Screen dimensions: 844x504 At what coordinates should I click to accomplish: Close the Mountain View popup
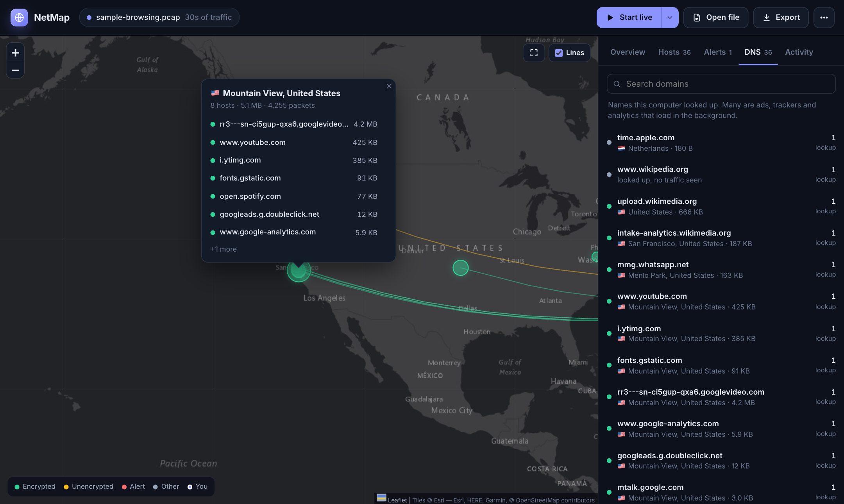click(x=389, y=86)
